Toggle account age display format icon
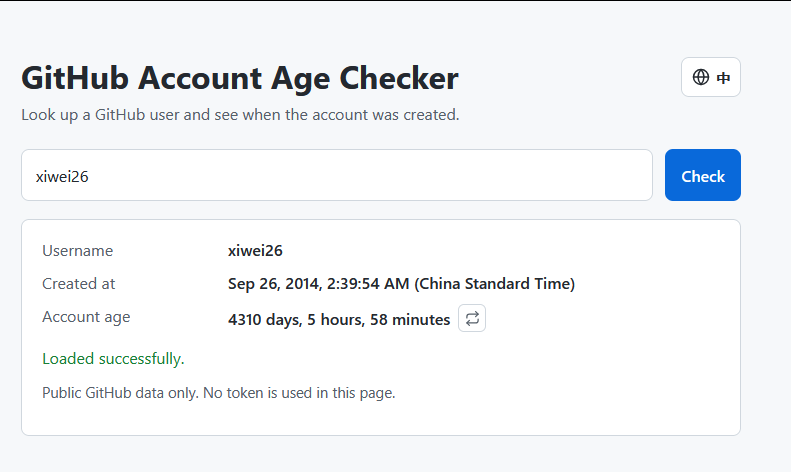791x472 pixels. pyautogui.click(x=472, y=318)
